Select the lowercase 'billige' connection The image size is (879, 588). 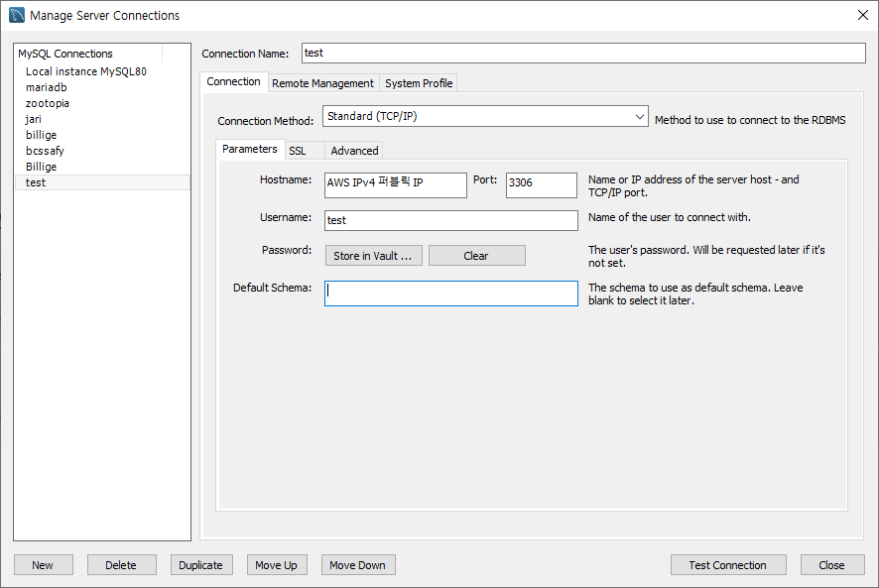pos(102,135)
